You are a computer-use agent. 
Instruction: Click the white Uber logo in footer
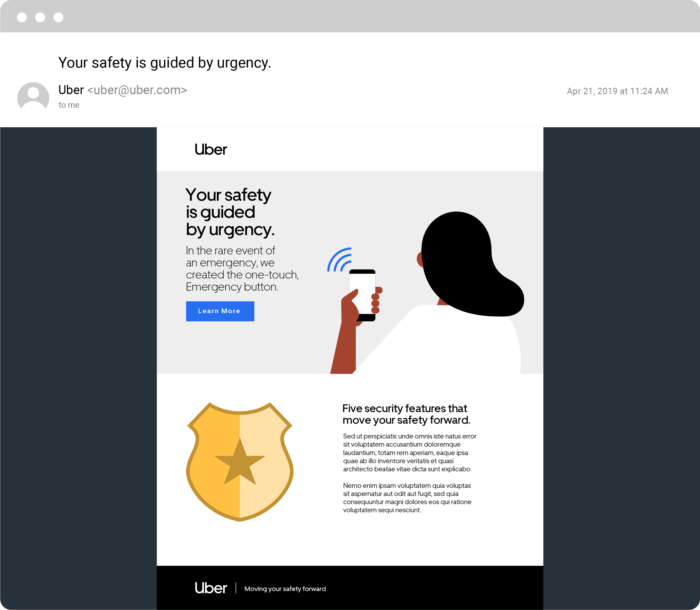pyautogui.click(x=211, y=588)
